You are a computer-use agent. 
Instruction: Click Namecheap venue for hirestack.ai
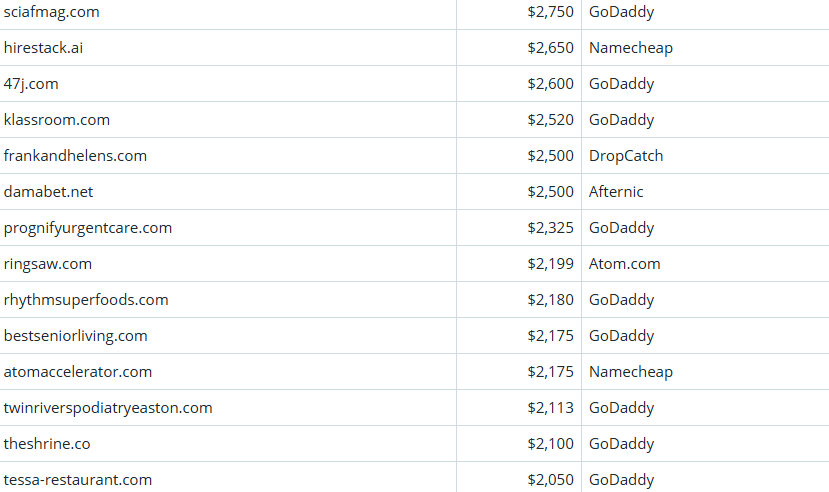631,48
